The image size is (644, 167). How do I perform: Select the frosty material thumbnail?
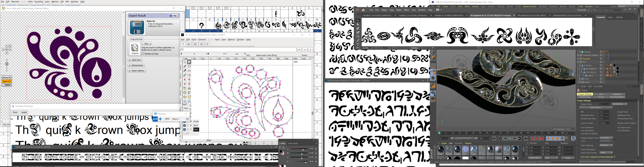pyautogui.click(x=440, y=150)
